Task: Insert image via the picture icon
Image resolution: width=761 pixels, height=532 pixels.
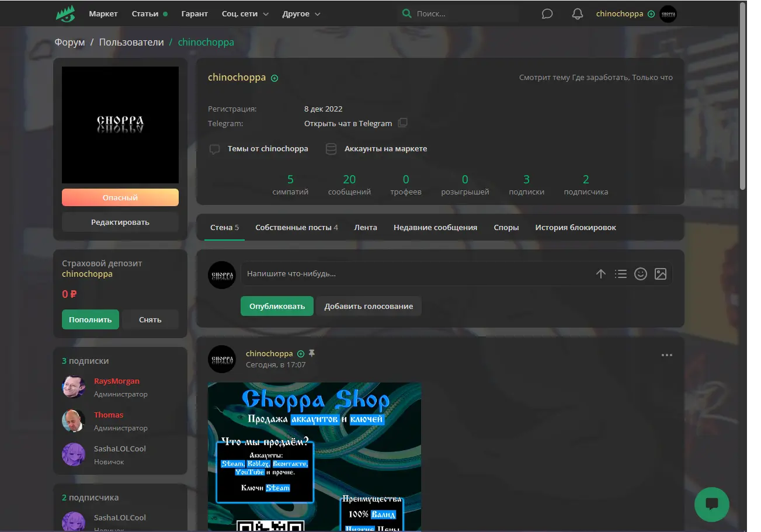Action: point(661,273)
